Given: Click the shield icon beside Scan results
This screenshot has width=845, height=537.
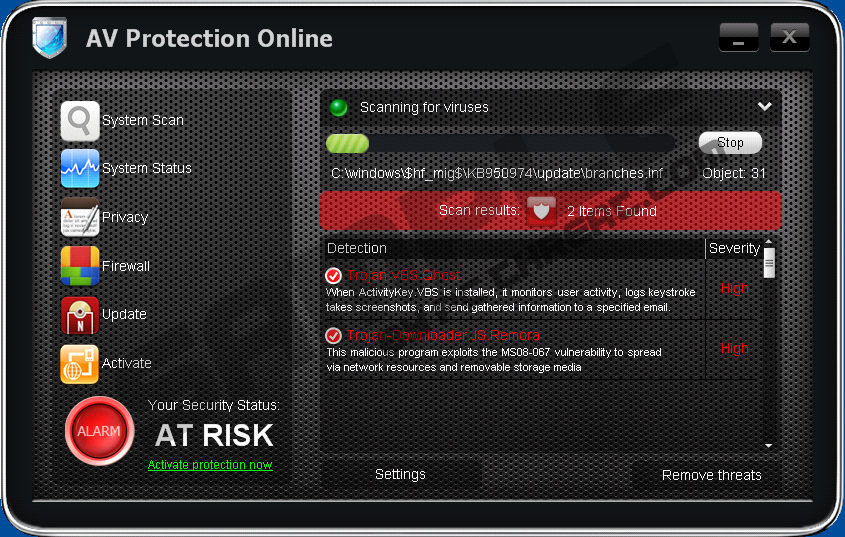Looking at the screenshot, I should tap(541, 210).
